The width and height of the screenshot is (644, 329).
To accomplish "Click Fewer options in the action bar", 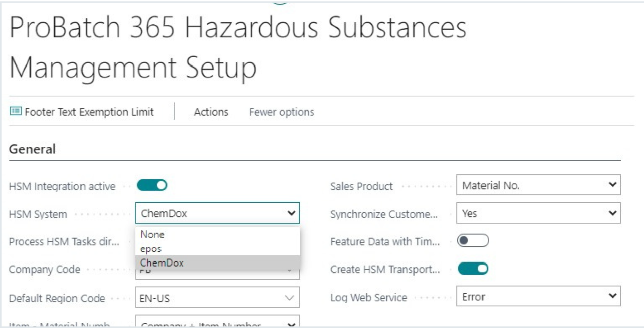I will (x=281, y=112).
